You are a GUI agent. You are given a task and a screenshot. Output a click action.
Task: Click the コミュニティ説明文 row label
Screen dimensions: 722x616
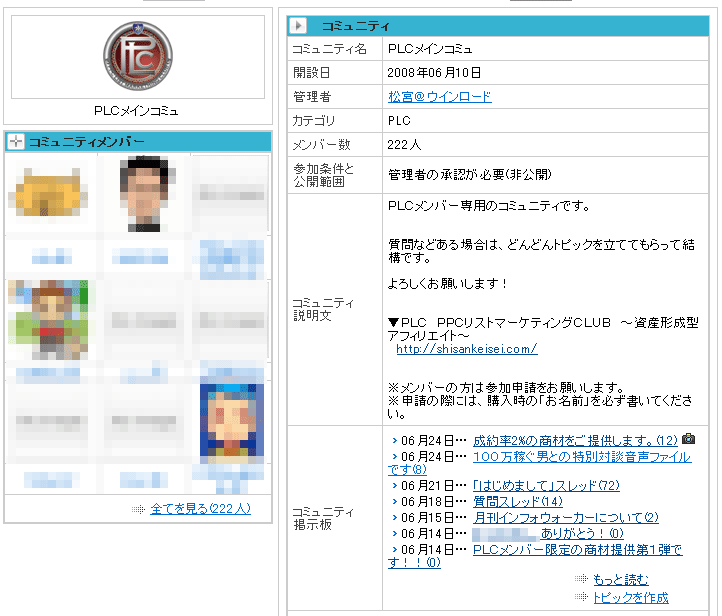click(x=323, y=309)
